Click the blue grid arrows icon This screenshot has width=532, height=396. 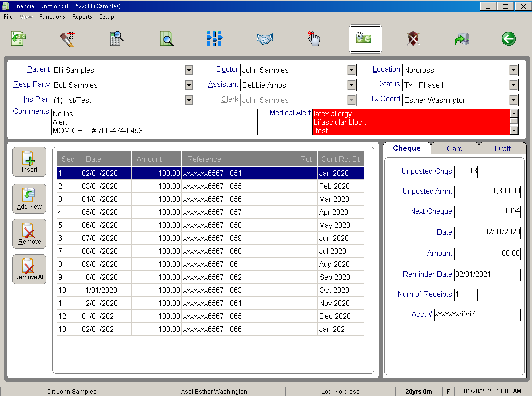(x=215, y=39)
